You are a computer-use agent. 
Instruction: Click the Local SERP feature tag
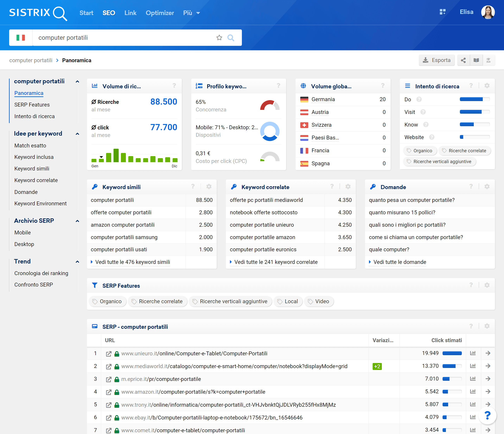(288, 301)
